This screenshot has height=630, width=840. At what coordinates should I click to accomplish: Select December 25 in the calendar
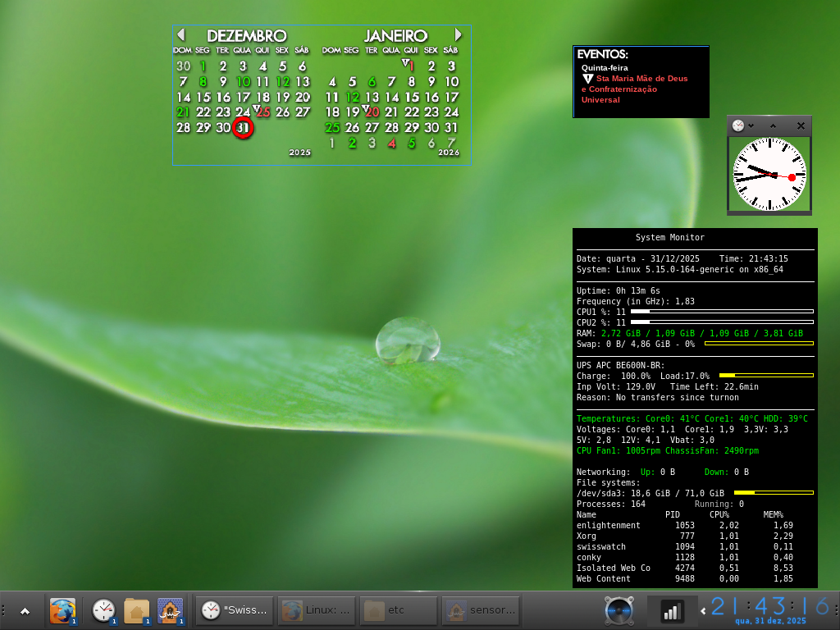coord(263,112)
